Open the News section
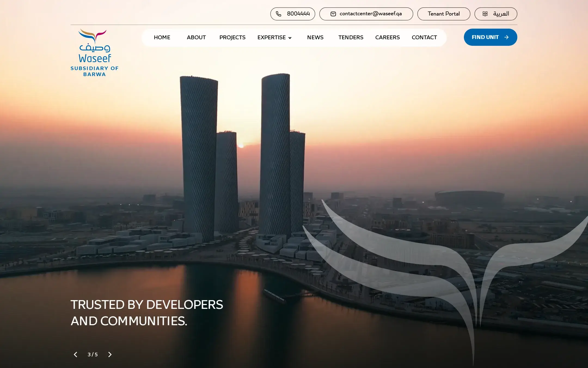 tap(315, 37)
